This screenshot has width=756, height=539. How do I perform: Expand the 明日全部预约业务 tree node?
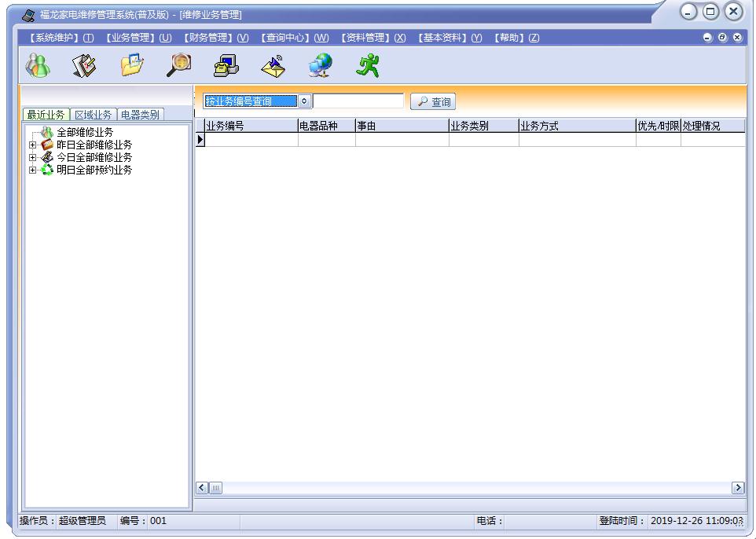32,170
